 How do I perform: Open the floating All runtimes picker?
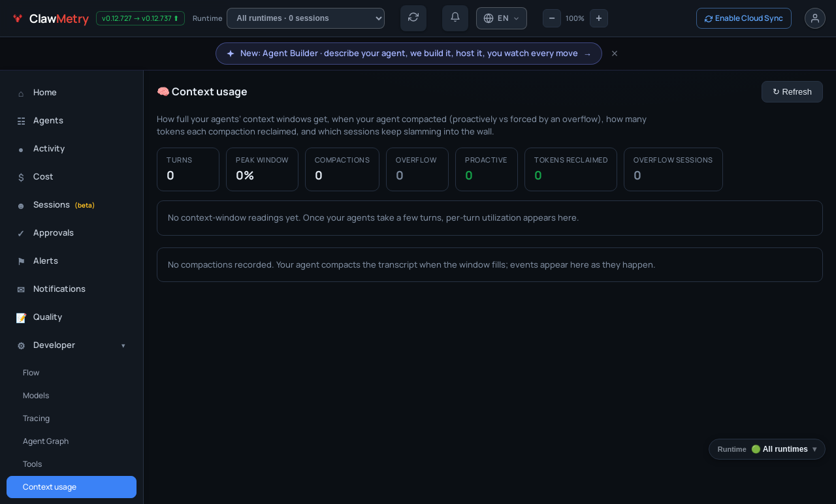click(767, 449)
